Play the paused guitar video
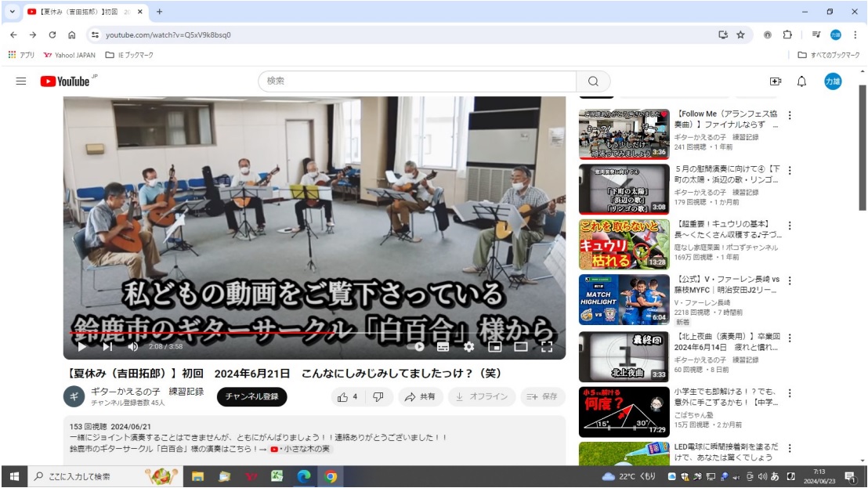 pyautogui.click(x=81, y=346)
